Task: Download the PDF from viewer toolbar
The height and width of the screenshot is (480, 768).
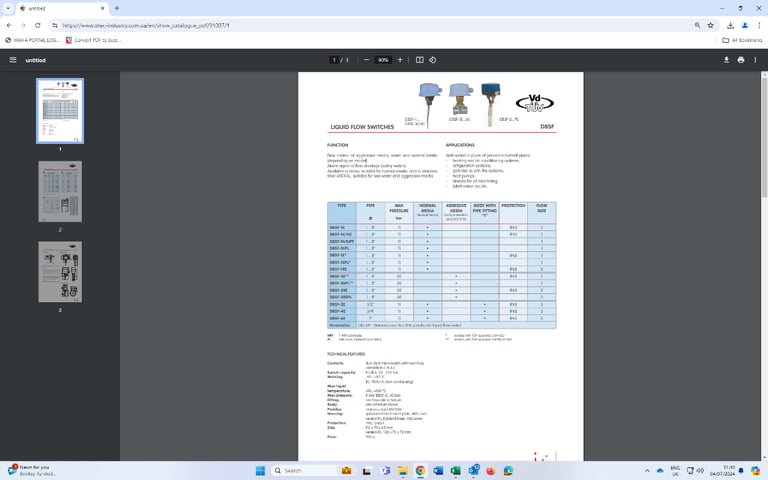Action: (x=726, y=60)
